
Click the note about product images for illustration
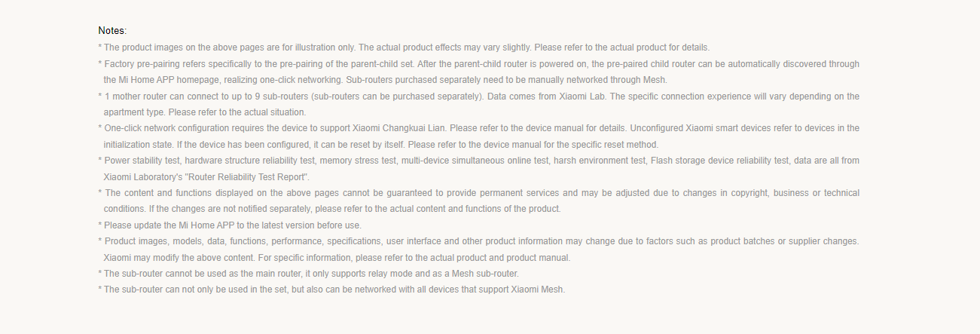point(404,47)
